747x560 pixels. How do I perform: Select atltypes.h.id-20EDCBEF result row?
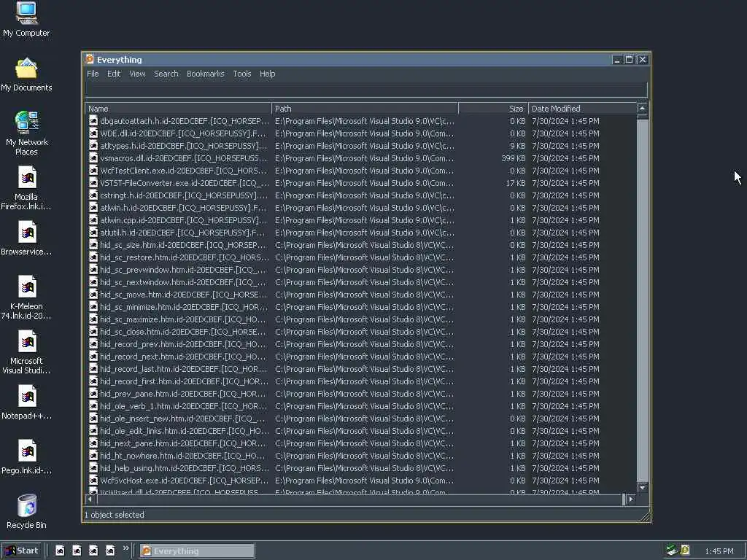pos(360,146)
